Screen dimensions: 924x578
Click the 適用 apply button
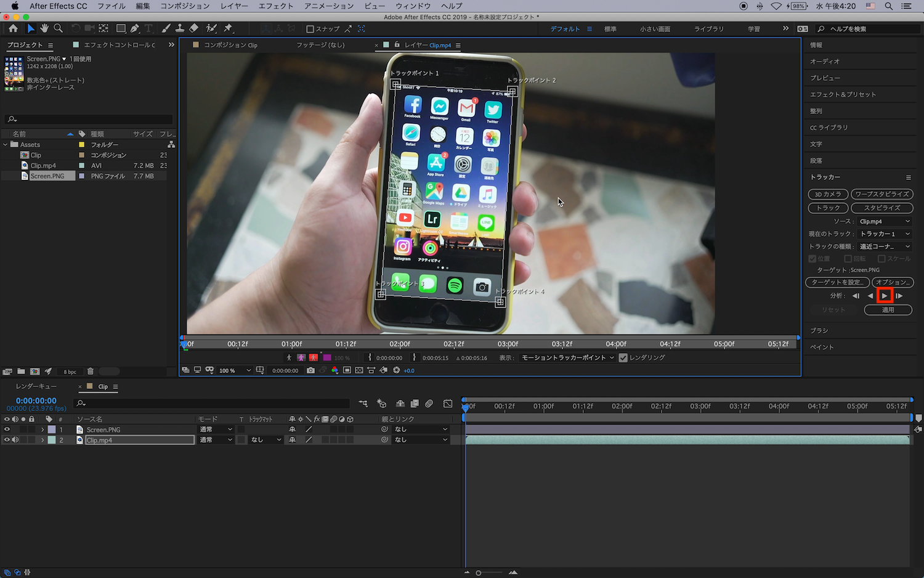tap(888, 310)
